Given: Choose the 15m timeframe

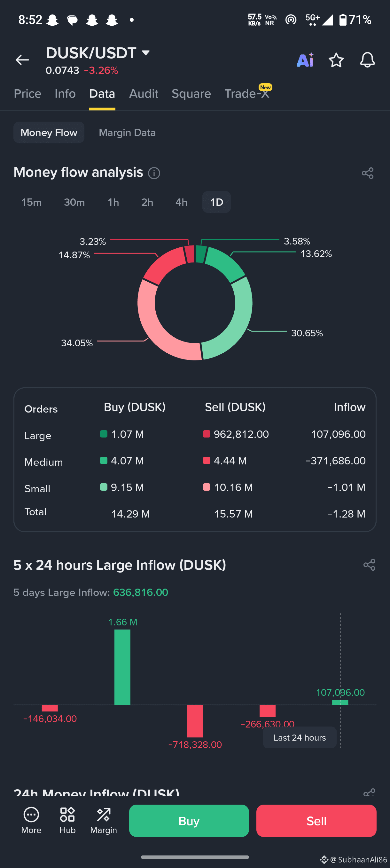Looking at the screenshot, I should (32, 202).
